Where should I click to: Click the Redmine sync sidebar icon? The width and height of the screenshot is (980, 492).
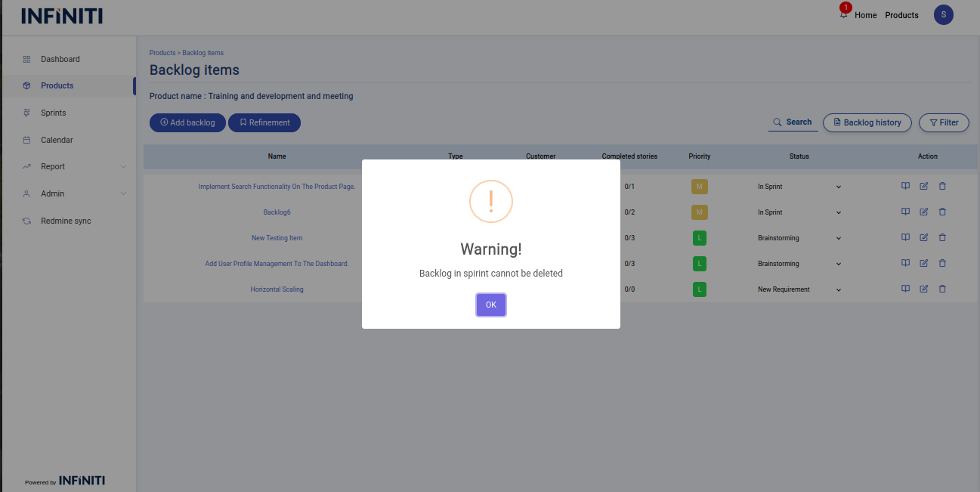pos(26,221)
